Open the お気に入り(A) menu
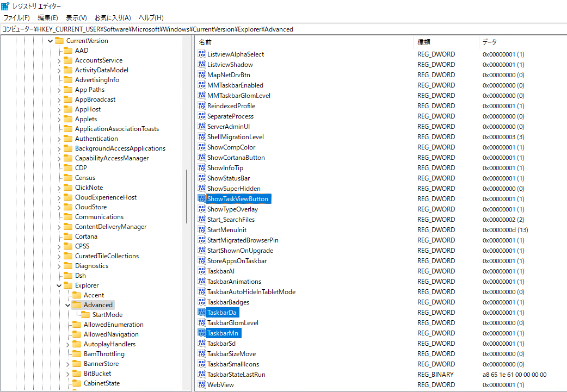 point(113,18)
